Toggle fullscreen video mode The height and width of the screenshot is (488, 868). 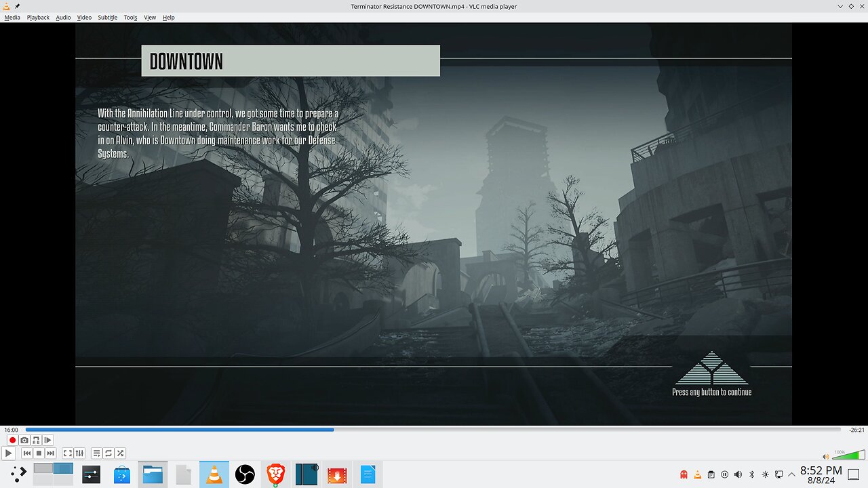68,453
